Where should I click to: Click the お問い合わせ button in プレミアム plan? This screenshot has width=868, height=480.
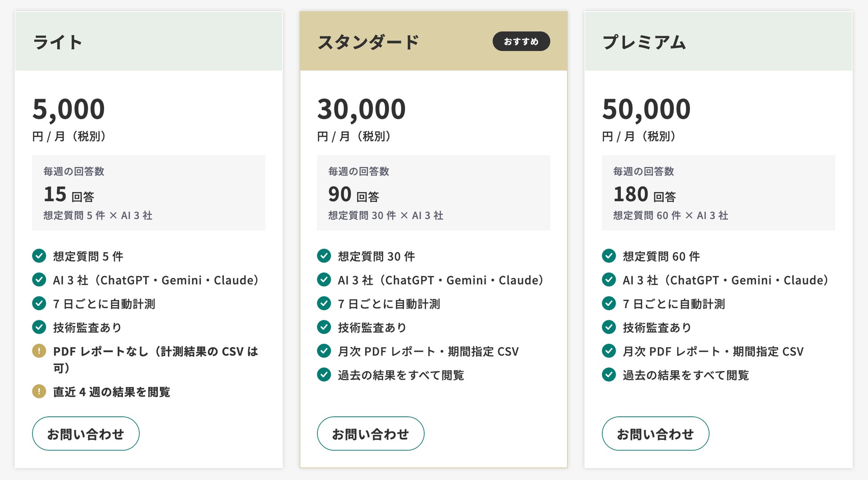point(655,433)
